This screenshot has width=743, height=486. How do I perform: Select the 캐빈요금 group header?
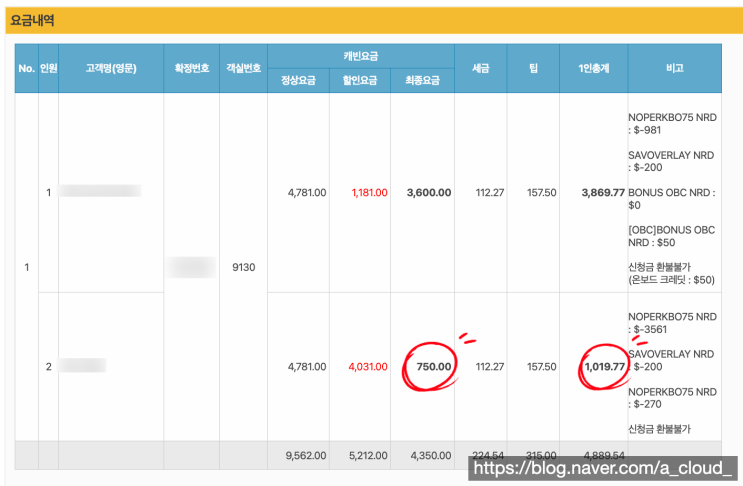(361, 56)
